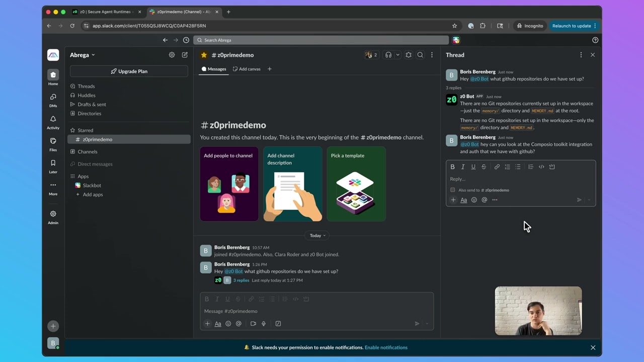Image resolution: width=644 pixels, height=362 pixels.
Task: Toggle bold in thread reply toolbar
Action: click(x=452, y=167)
